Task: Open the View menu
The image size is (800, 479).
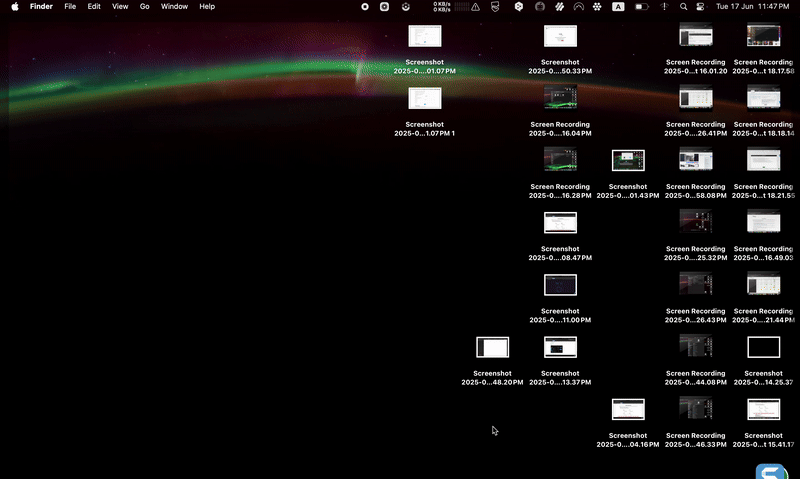Action: [120, 7]
